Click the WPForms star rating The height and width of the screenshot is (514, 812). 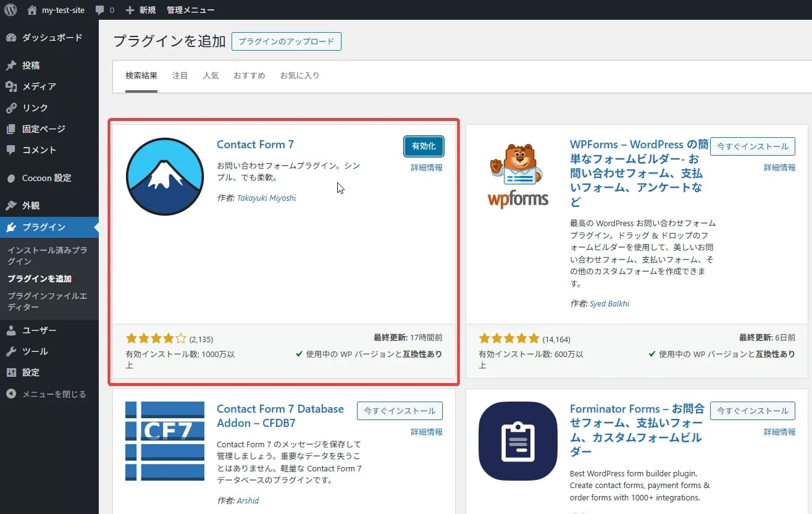click(509, 339)
